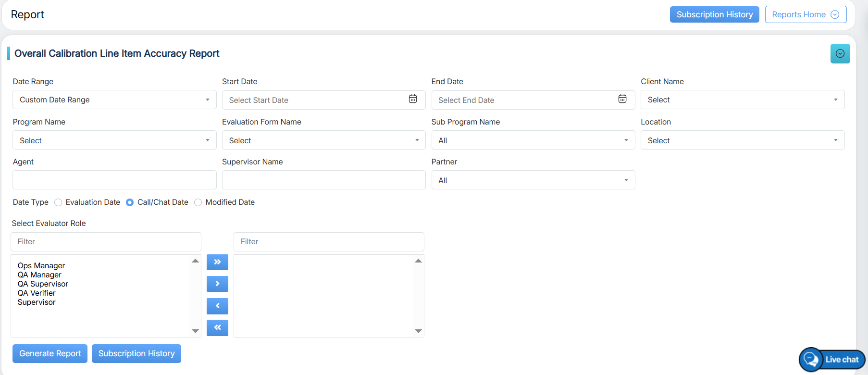Select the Call/Chat Date radio button
Screen dimensions: 868x375
tap(130, 202)
